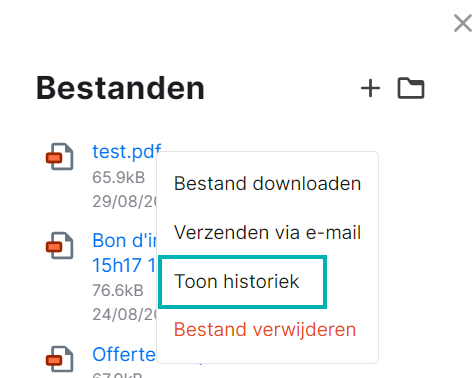Click the file size text under Offerte
475x378 pixels.
click(117, 375)
